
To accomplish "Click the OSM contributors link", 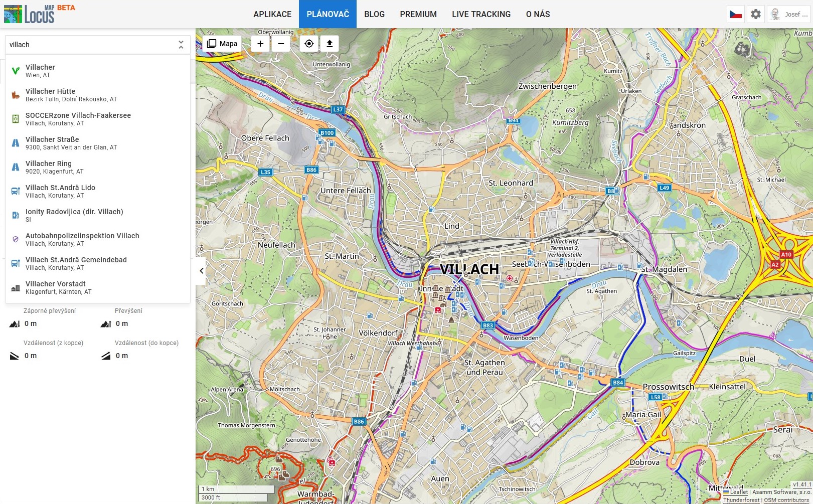I will pos(786,500).
